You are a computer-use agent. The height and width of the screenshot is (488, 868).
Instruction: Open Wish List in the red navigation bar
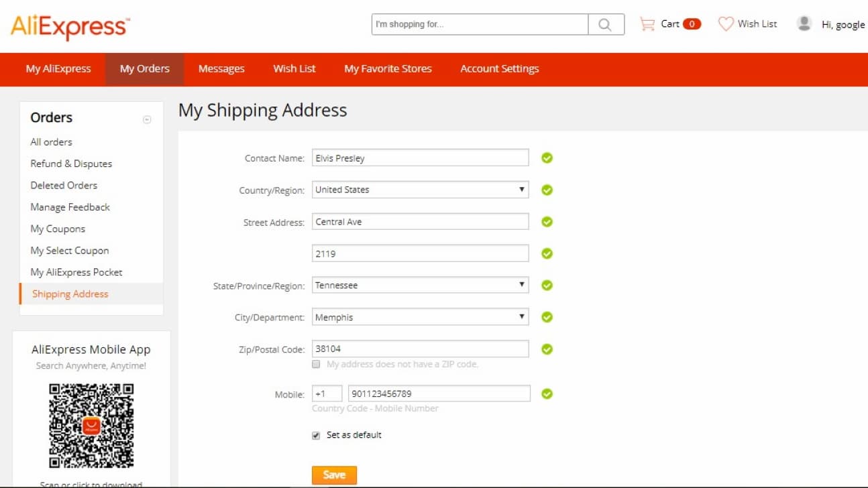point(294,68)
